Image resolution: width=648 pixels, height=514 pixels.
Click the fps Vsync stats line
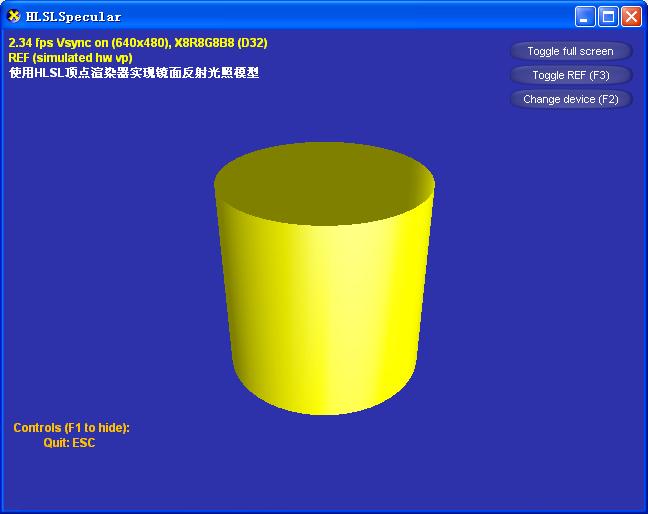(x=138, y=43)
